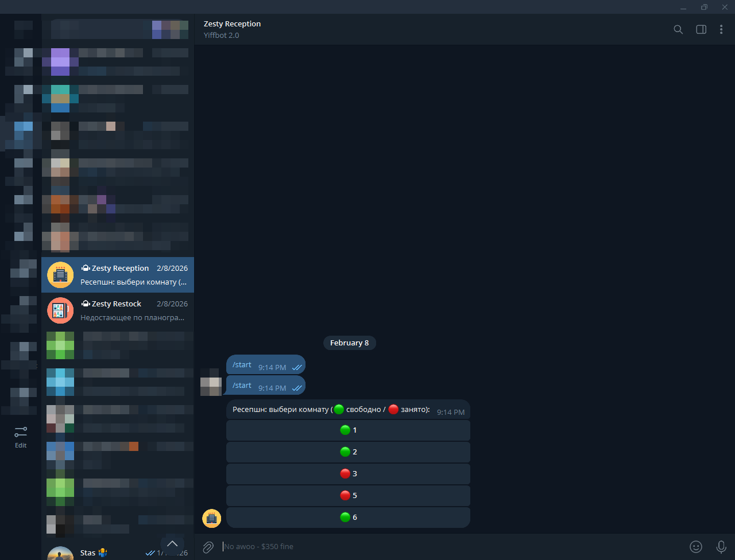This screenshot has width=735, height=560.
Task: Minimize the Telegram window
Action: coord(683,7)
